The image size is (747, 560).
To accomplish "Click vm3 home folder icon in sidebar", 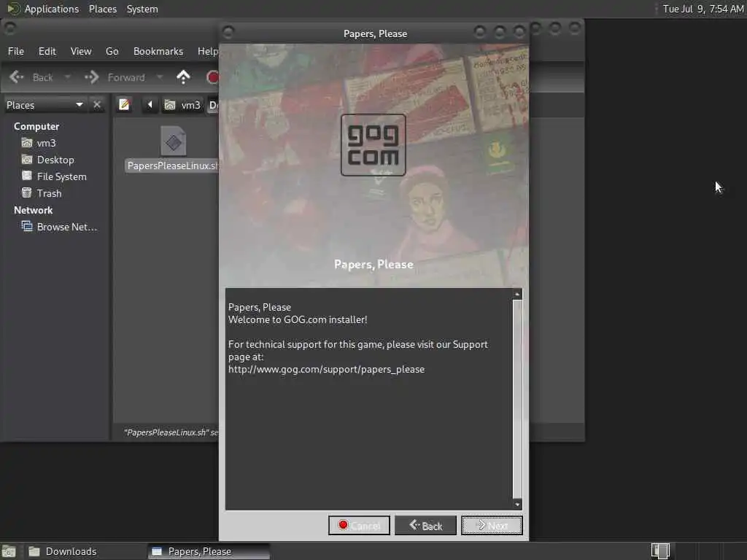I will pos(27,143).
